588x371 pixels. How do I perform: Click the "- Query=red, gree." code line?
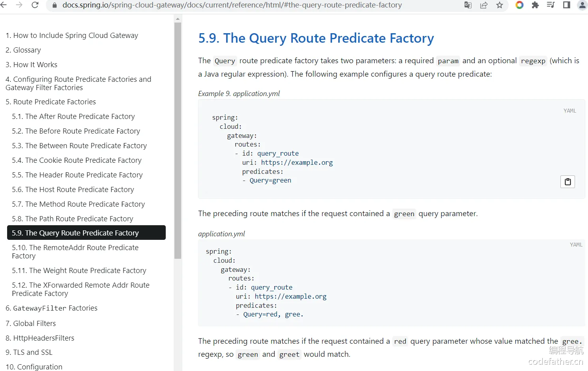(270, 315)
